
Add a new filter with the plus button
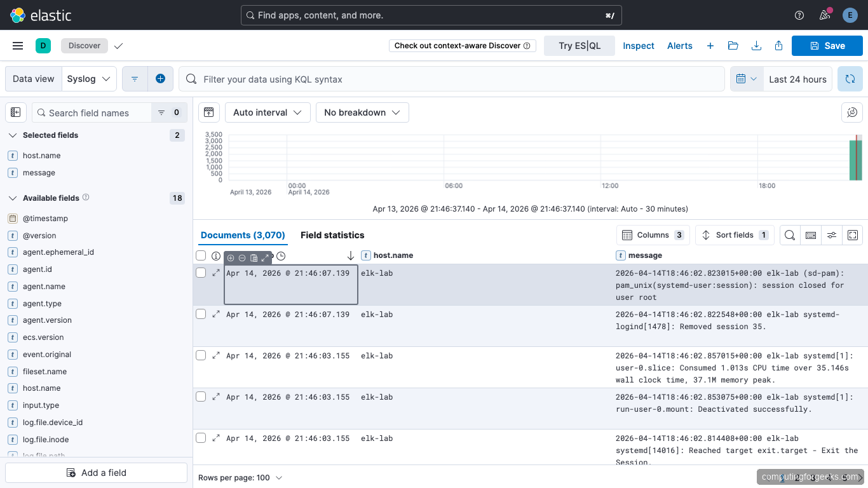coord(160,78)
